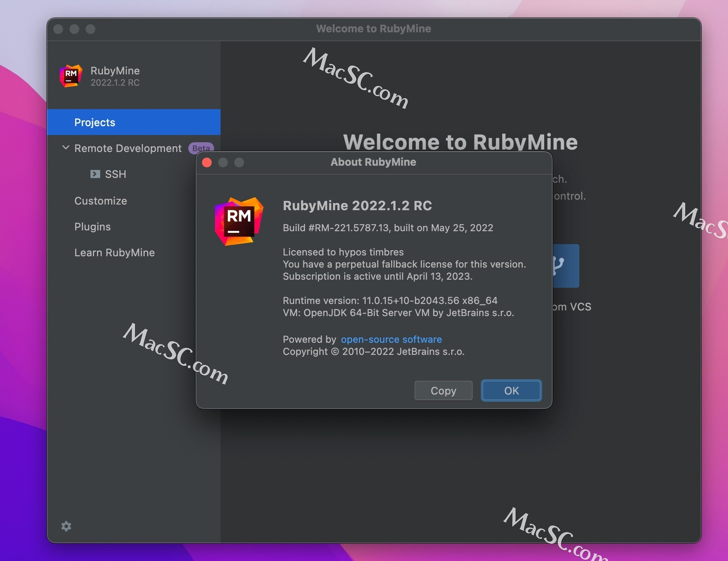Open Learn RubyMine section

coord(114,253)
